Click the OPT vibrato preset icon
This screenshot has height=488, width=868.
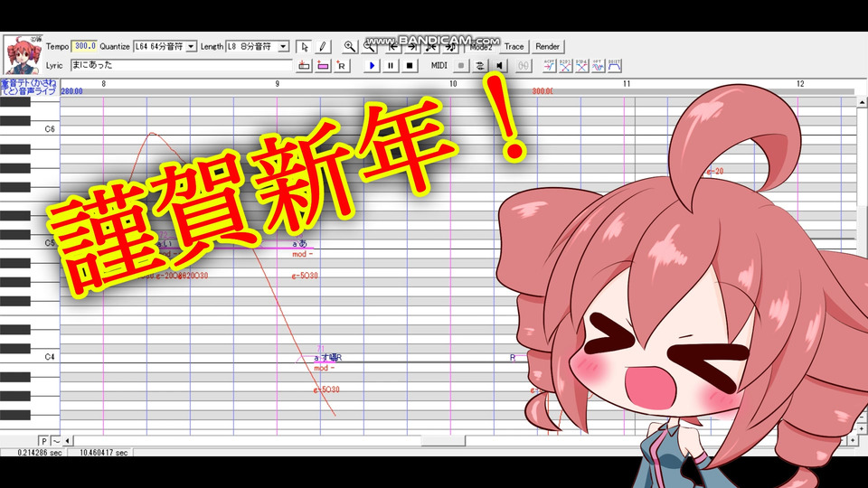click(598, 66)
